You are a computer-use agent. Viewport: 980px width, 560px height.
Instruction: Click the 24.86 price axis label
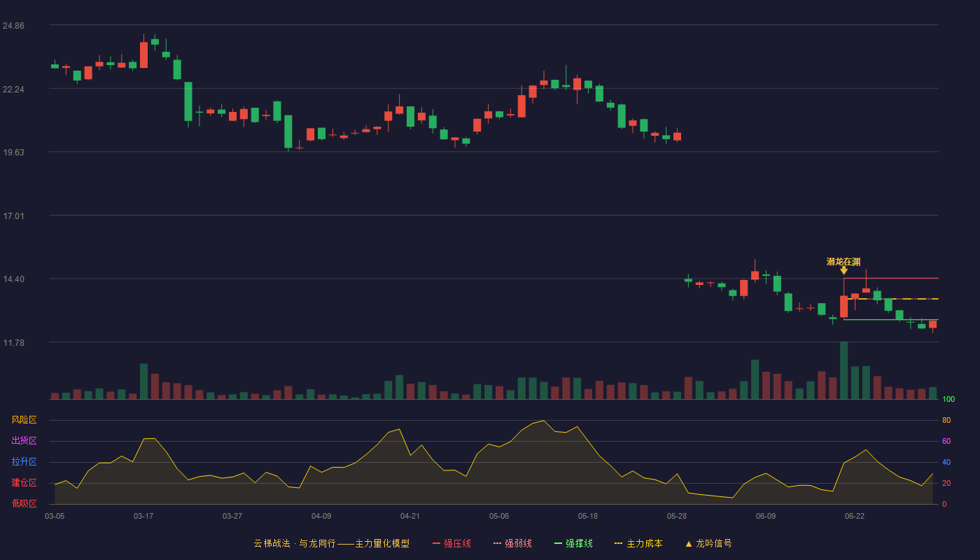pyautogui.click(x=13, y=26)
